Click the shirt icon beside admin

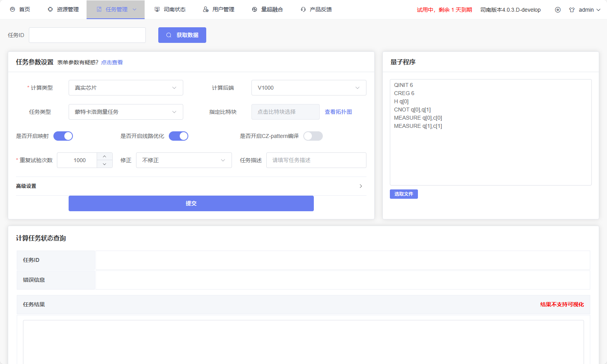pos(572,10)
